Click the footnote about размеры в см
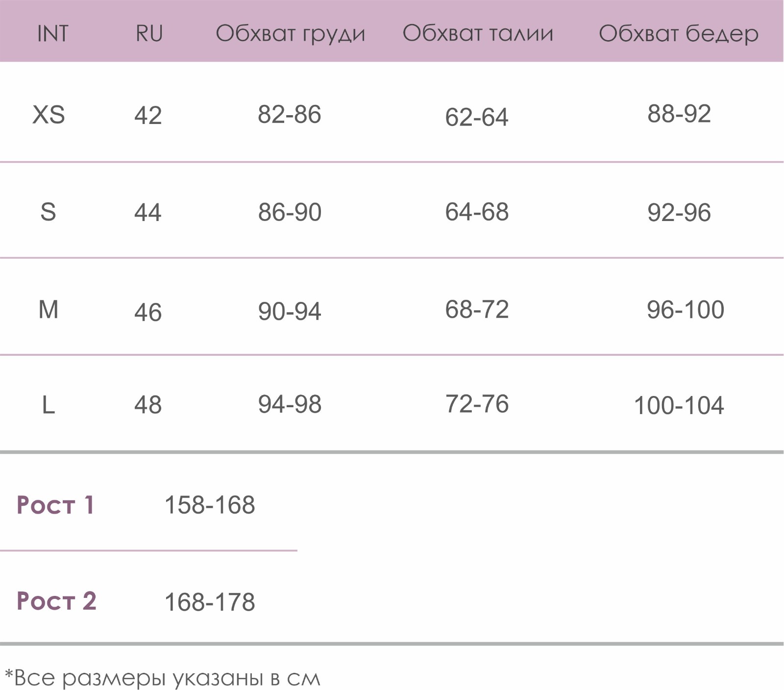The height and width of the screenshot is (690, 784). click(x=162, y=678)
